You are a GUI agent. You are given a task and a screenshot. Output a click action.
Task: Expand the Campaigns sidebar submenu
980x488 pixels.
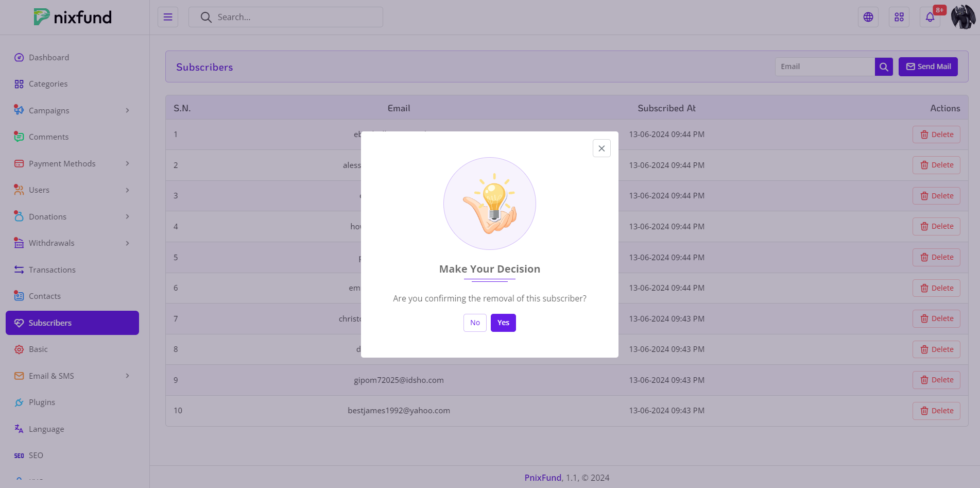click(x=72, y=110)
